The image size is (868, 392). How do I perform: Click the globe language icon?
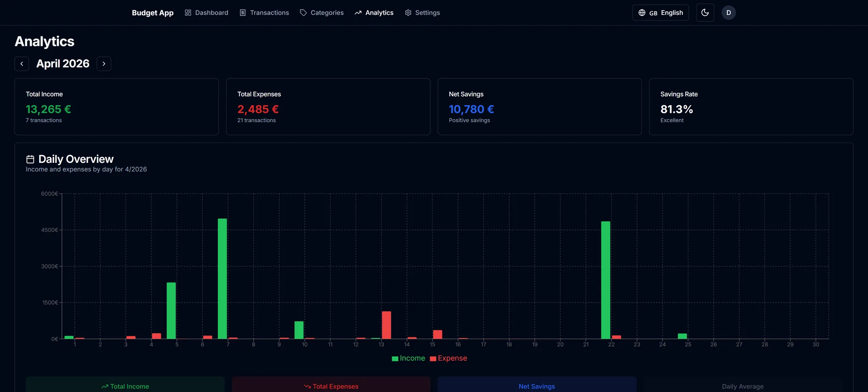click(x=642, y=13)
